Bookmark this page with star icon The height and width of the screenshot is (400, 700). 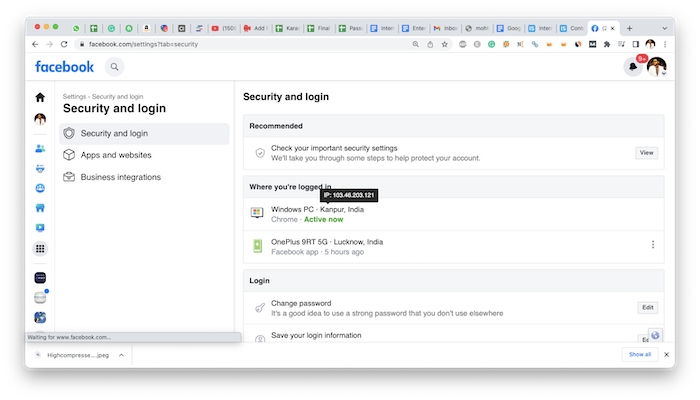point(445,44)
